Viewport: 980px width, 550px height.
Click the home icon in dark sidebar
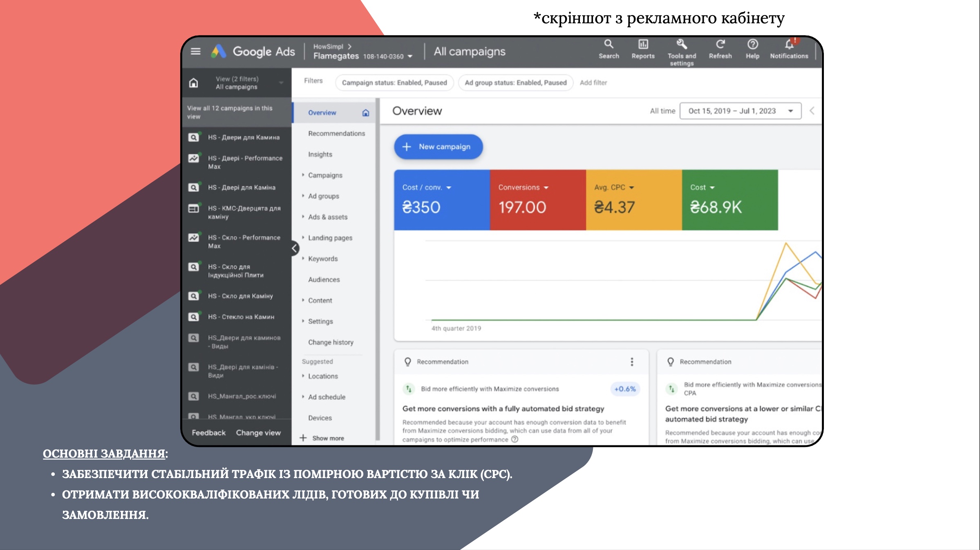coord(194,83)
